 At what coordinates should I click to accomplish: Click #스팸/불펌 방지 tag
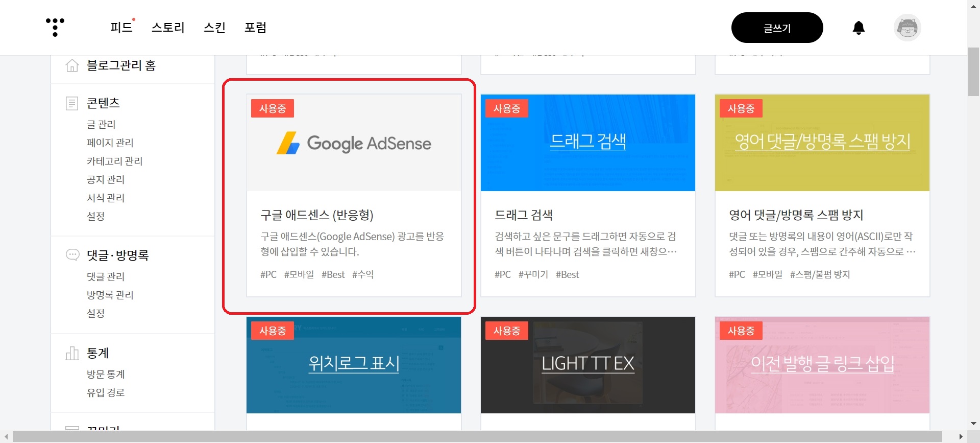click(820, 274)
